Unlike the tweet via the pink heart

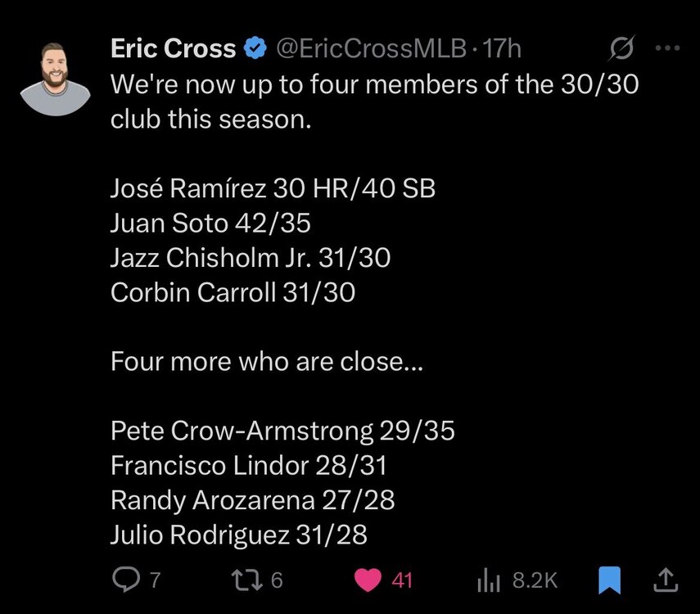point(369,580)
